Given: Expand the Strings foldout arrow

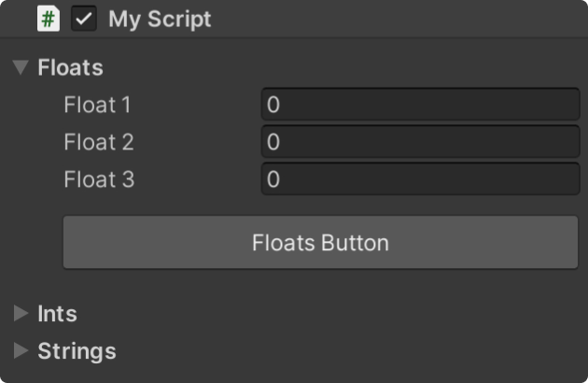Looking at the screenshot, I should 21,351.
